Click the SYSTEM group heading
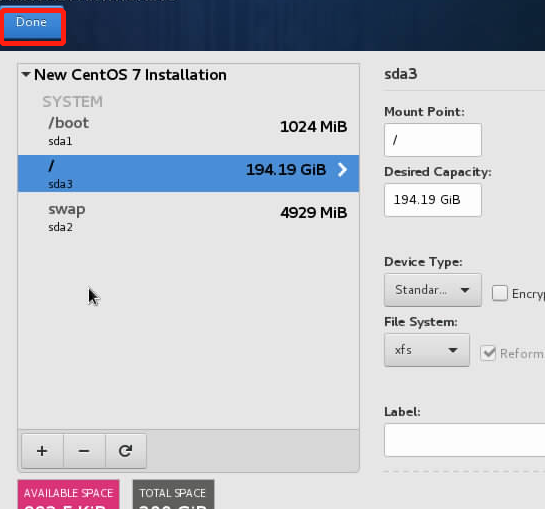 click(72, 102)
